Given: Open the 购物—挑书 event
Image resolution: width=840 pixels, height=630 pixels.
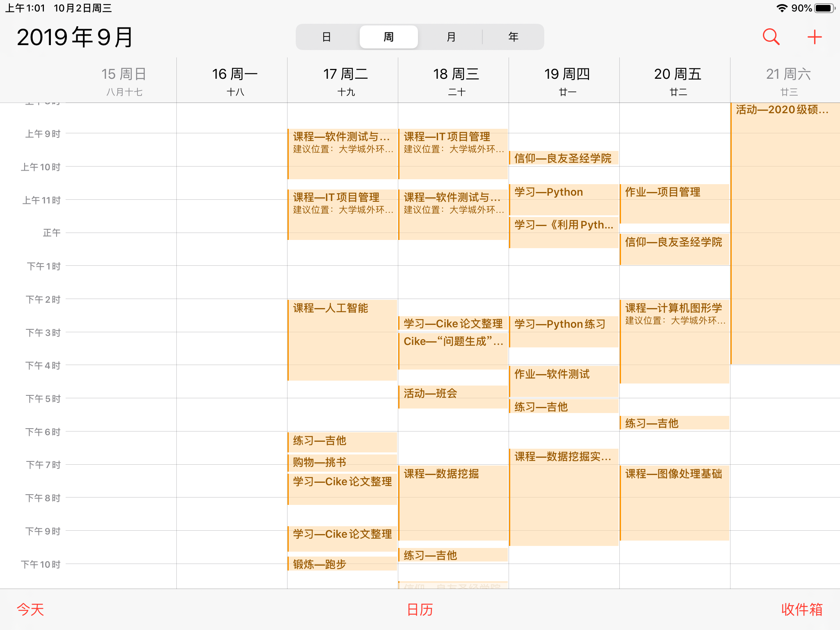Looking at the screenshot, I should [342, 463].
